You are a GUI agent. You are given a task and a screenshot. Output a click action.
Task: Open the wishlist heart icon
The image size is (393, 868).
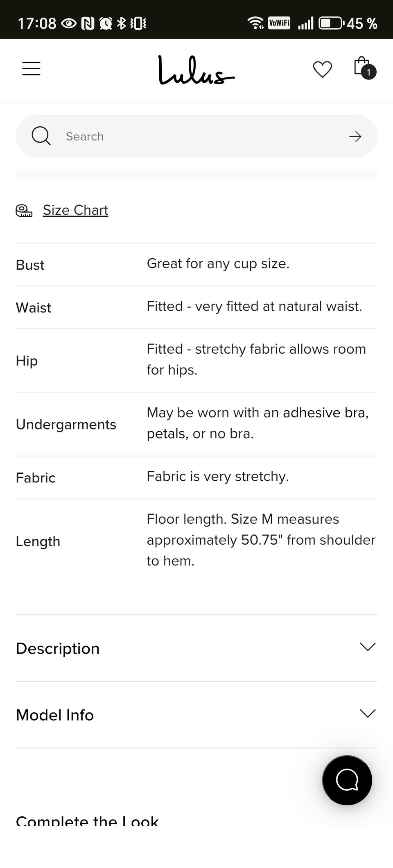coord(322,69)
